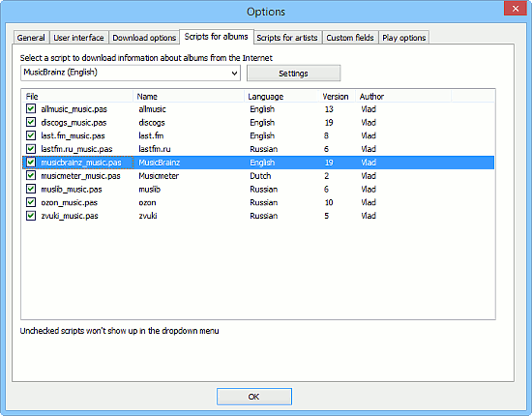Select the muslib_music.pas file name
This screenshot has height=416, width=532.
(x=72, y=189)
